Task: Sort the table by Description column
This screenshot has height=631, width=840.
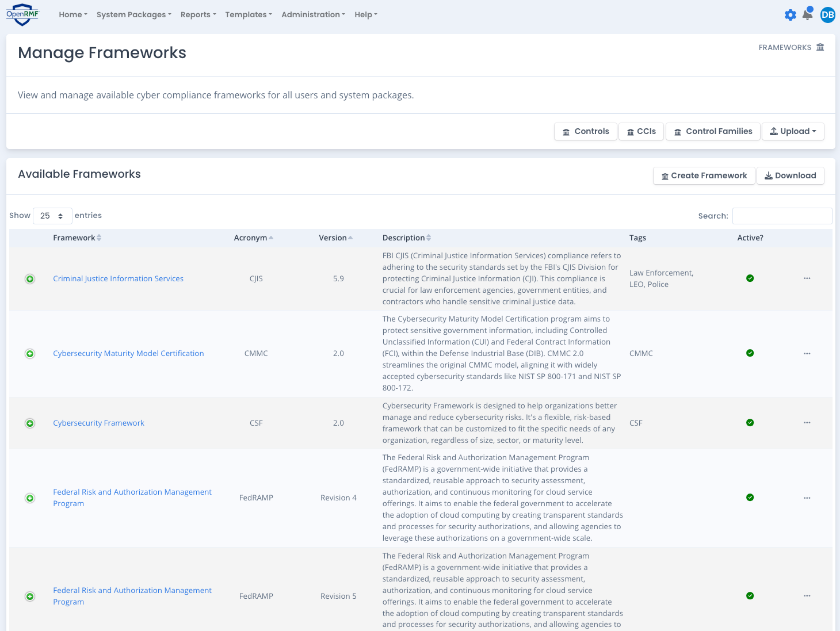Action: [407, 238]
